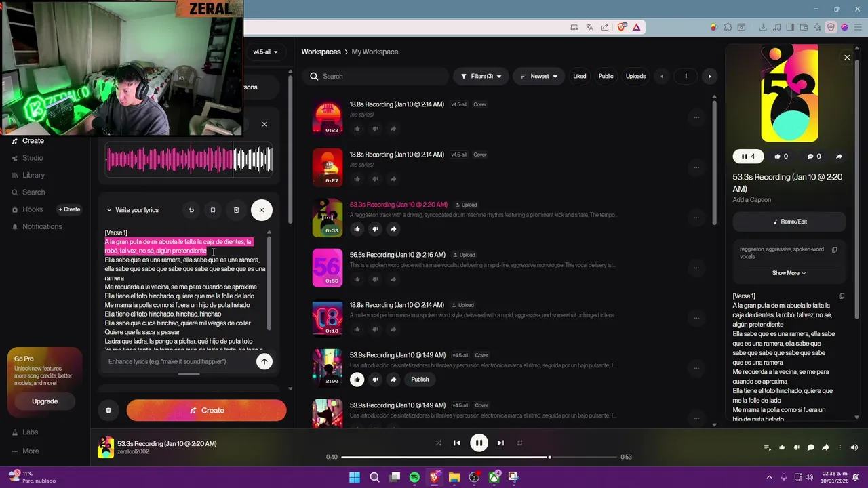
Task: Close the song detail panel
Action: coord(847,58)
